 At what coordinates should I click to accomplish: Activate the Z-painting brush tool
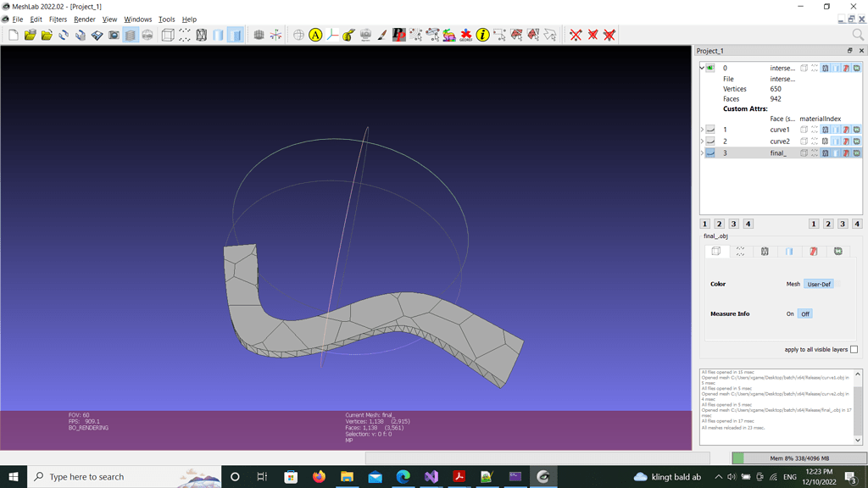click(x=382, y=35)
